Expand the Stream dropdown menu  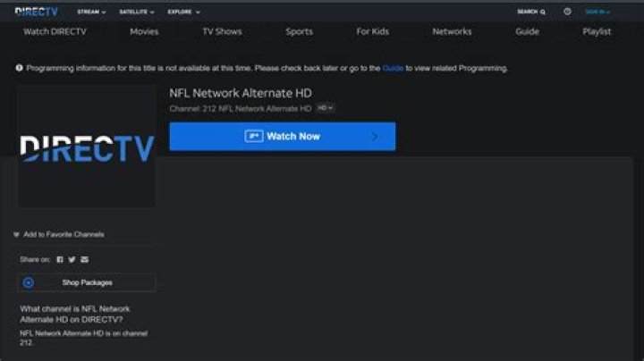91,13
